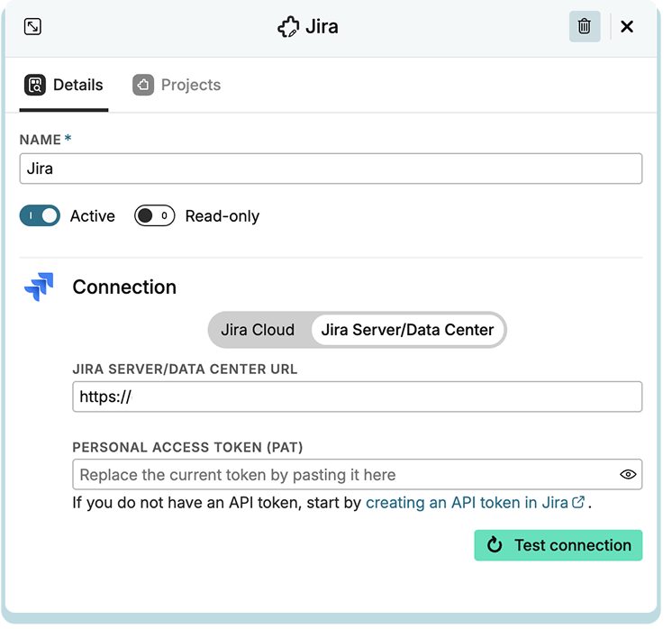The image size is (672, 629).
Task: Toggle the Active switch off
Action: pos(40,215)
